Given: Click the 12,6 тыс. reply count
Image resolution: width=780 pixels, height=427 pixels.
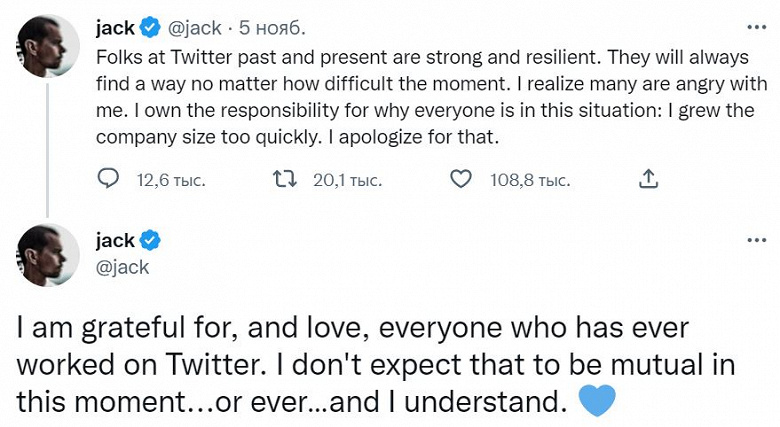Looking at the screenshot, I should [170, 180].
